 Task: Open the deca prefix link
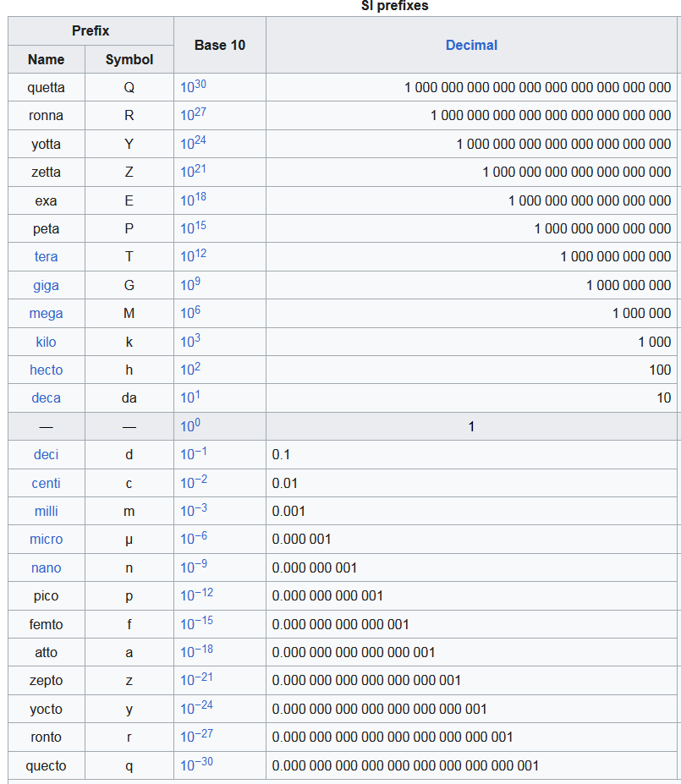46,398
